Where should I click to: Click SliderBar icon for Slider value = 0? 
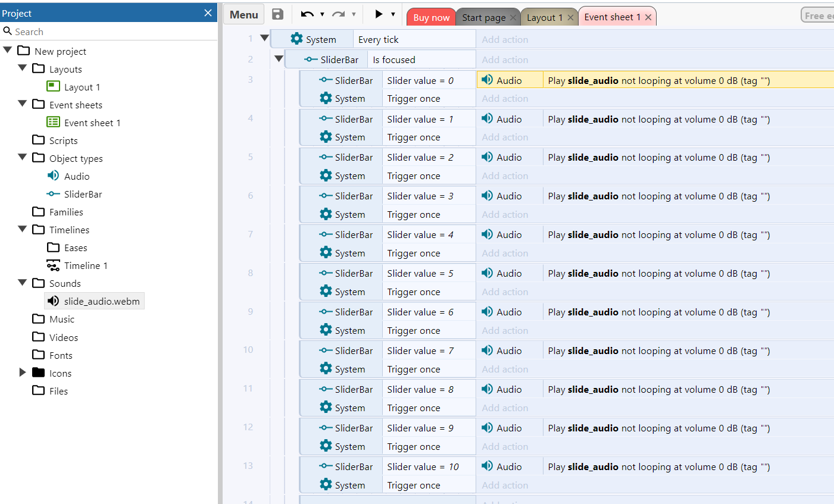click(326, 80)
